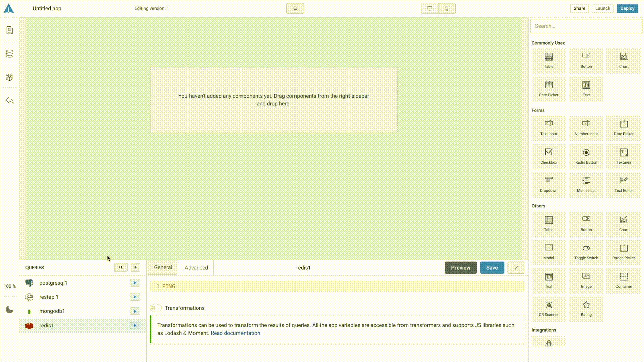The image size is (644, 362).
Task: Open the inspector page icon in sidebar
Action: coord(10,30)
